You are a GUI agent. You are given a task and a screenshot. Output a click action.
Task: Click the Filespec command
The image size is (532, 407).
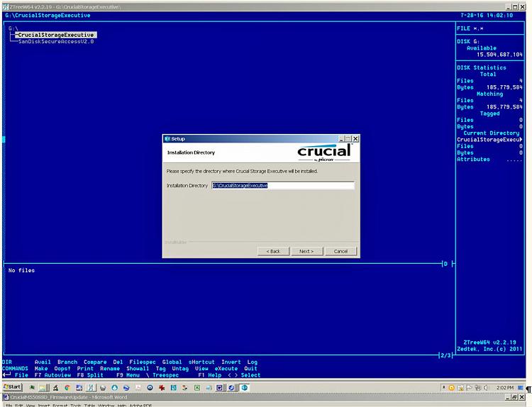point(143,362)
